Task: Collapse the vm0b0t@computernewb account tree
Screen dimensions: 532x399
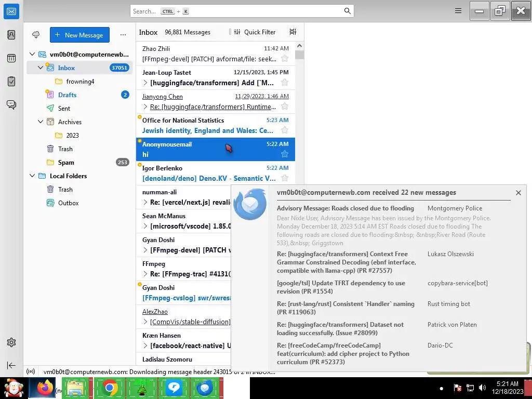Action: coord(32,54)
